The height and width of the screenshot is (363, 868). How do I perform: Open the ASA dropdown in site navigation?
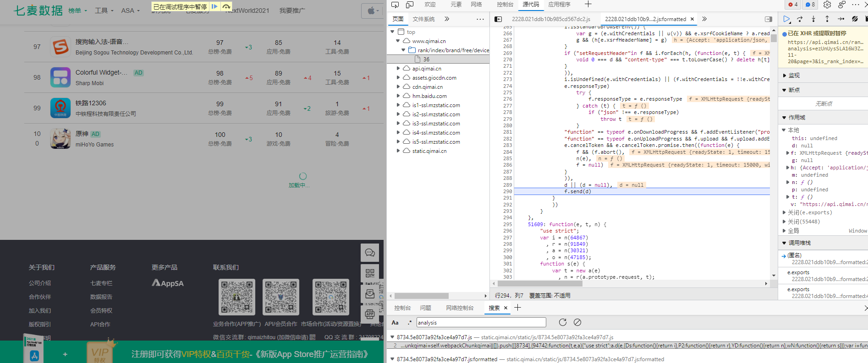coord(130,11)
